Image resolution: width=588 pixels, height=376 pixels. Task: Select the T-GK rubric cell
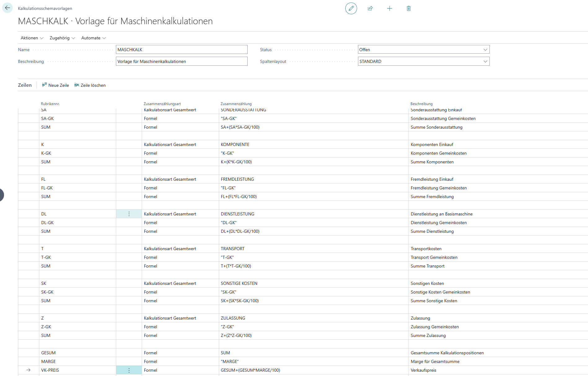point(77,257)
